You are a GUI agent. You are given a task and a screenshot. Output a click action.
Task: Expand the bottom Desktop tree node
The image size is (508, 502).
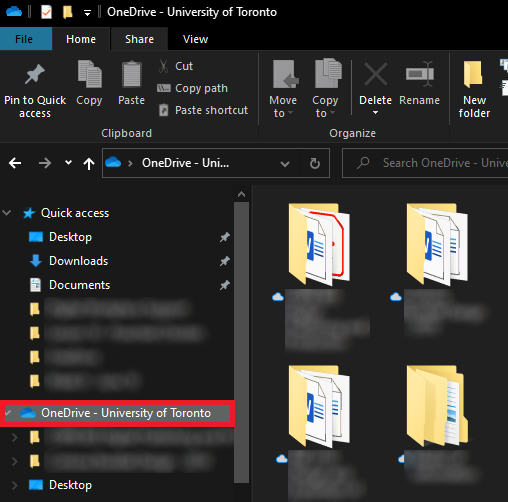[x=14, y=485]
